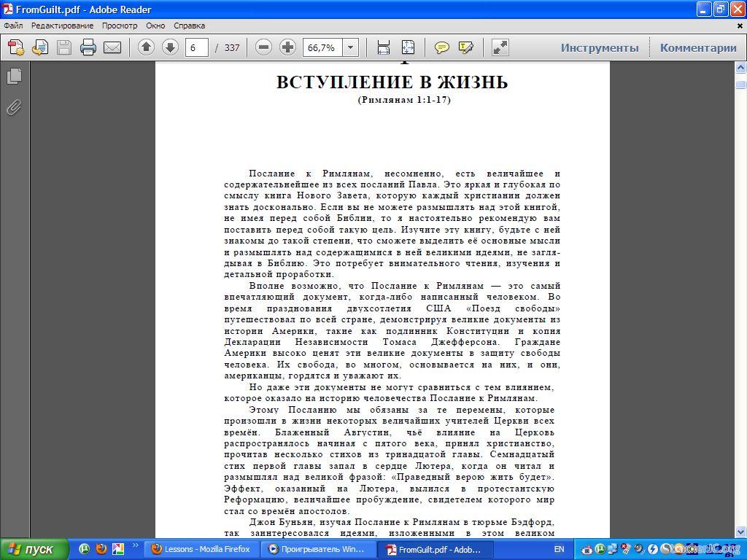This screenshot has height=560, width=747.
Task: Toggle read mode expand icon
Action: click(500, 48)
